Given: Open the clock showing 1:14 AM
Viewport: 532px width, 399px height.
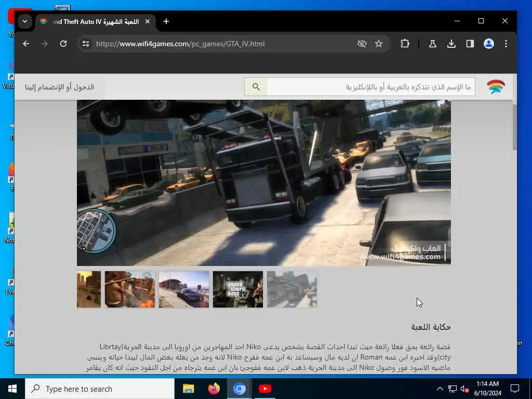Looking at the screenshot, I should tap(487, 389).
